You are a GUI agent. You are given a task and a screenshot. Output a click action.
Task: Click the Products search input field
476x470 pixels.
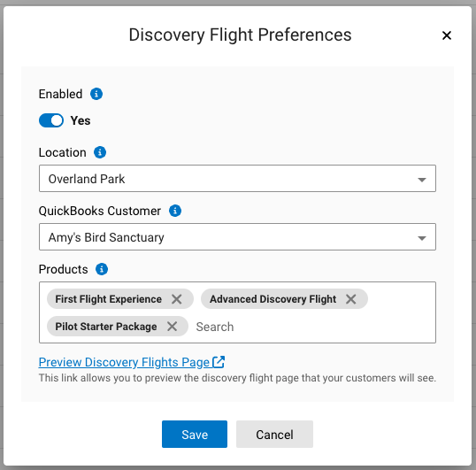[x=312, y=327]
